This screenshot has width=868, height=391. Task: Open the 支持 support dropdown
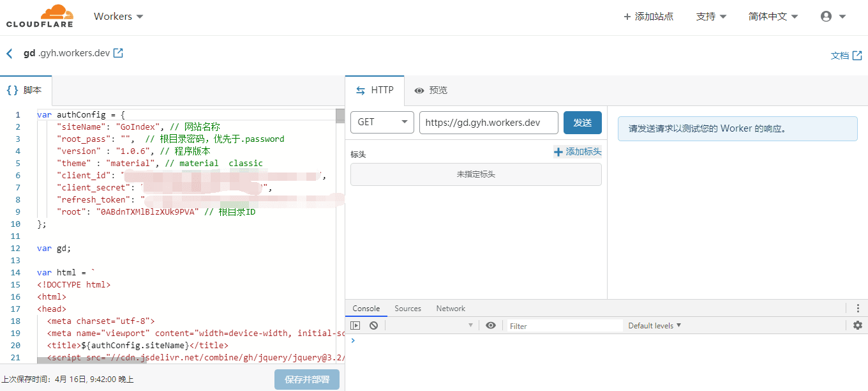tap(711, 17)
